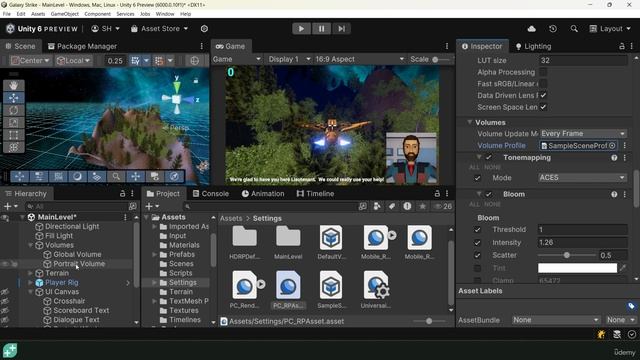Image resolution: width=640 pixels, height=360 pixels.
Task: Toggle the Center pivot mode dropdown
Action: 31,60
